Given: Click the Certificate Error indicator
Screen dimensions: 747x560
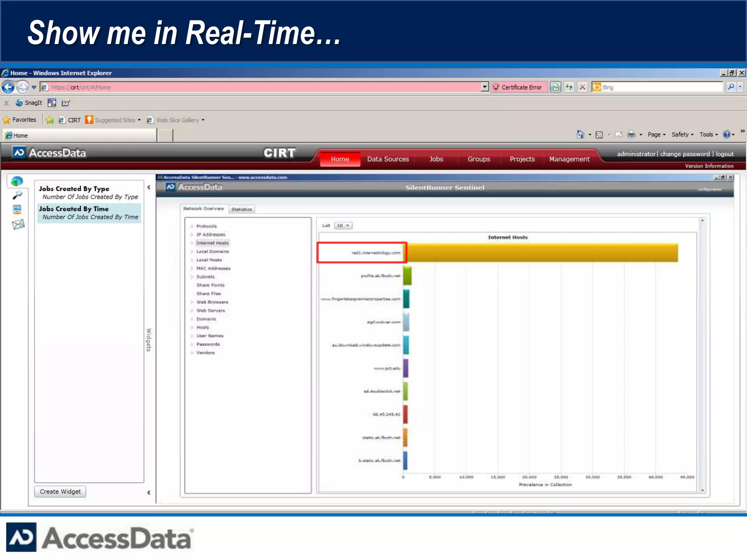Looking at the screenshot, I should tap(519, 87).
